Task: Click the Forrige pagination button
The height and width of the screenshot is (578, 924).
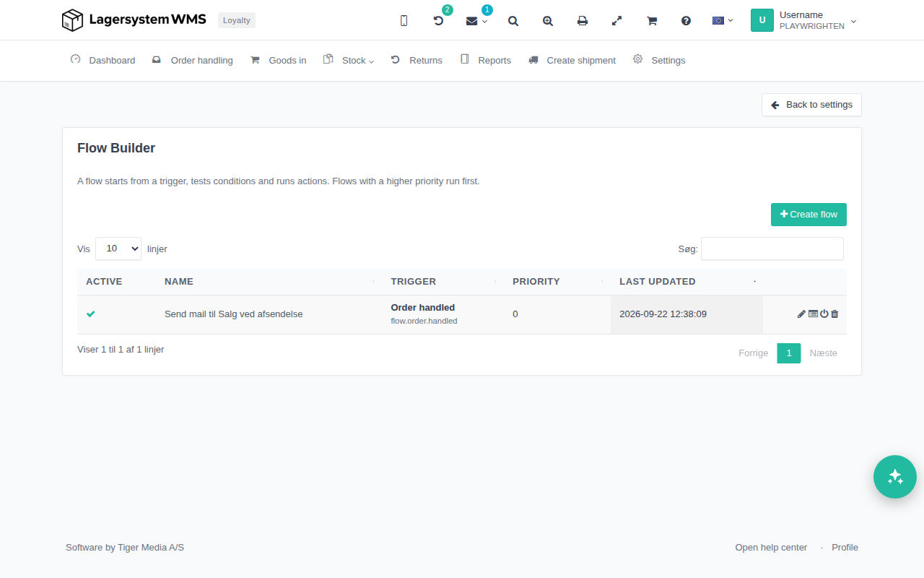Action: pyautogui.click(x=754, y=353)
